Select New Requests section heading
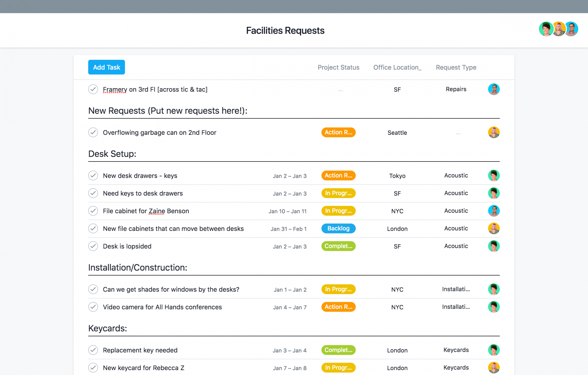Viewport: 588px width, 375px height. tap(168, 111)
